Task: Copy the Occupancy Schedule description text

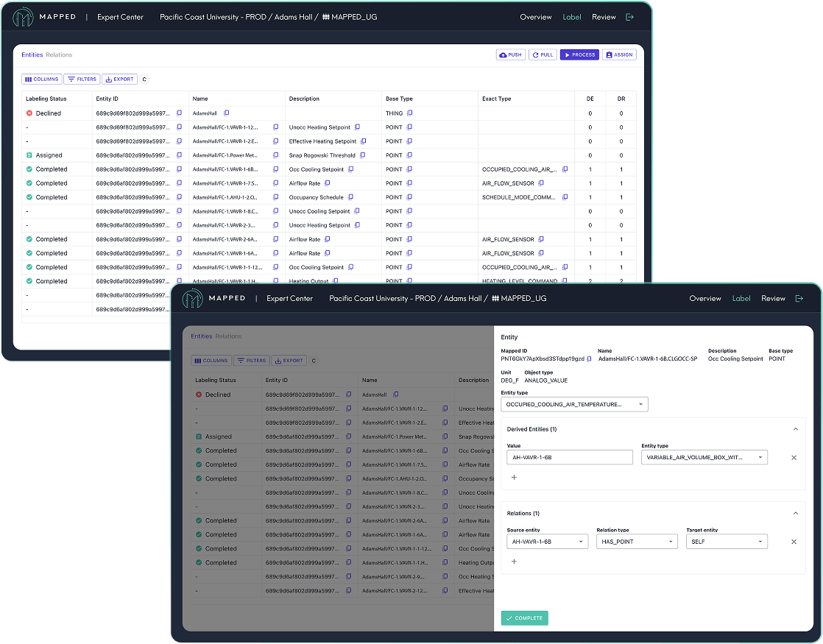Action: (x=351, y=197)
